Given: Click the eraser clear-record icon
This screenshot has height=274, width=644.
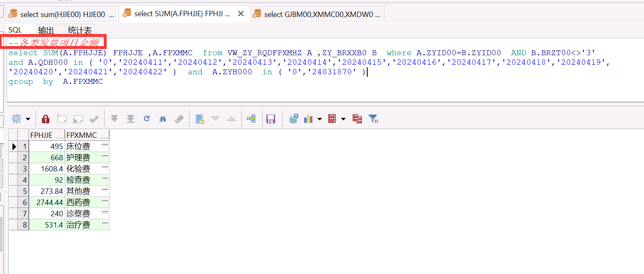Looking at the screenshot, I should pos(179,119).
